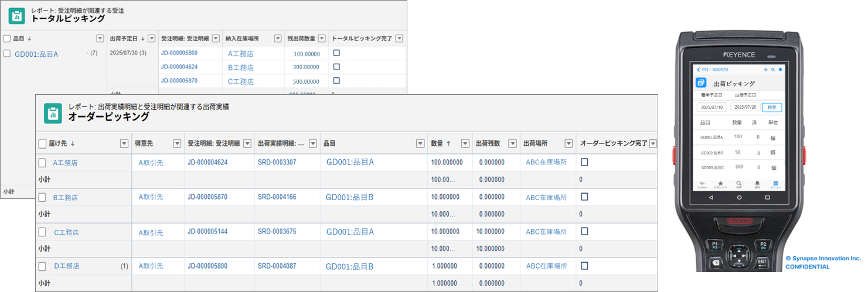Screen dimensions: 868x292
Task: Tap the 検索 button next to date fields
Action: [771, 107]
